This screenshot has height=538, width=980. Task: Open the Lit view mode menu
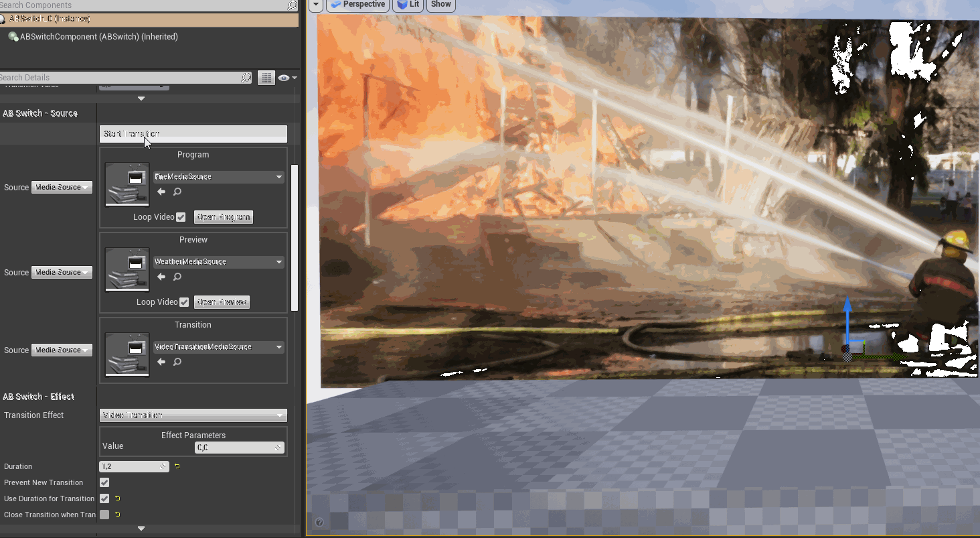pos(408,5)
